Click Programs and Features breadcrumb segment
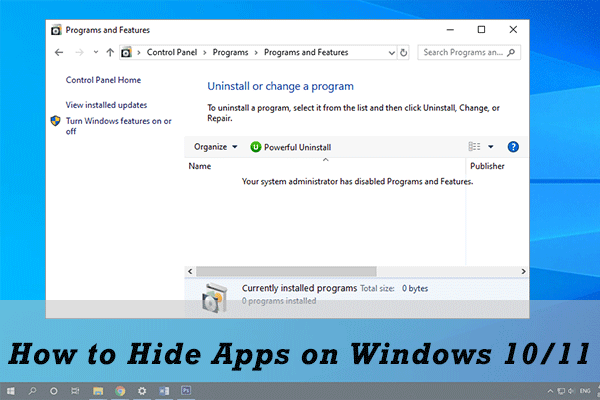 tap(306, 52)
